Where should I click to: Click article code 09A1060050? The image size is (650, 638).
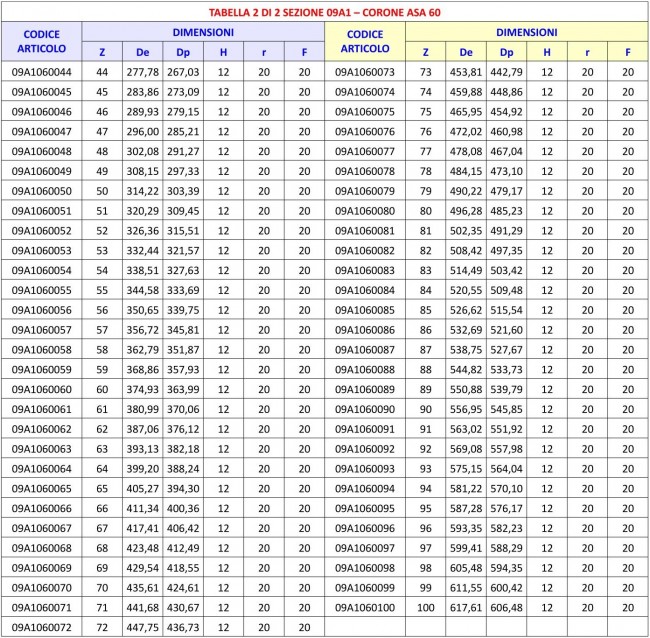point(41,191)
